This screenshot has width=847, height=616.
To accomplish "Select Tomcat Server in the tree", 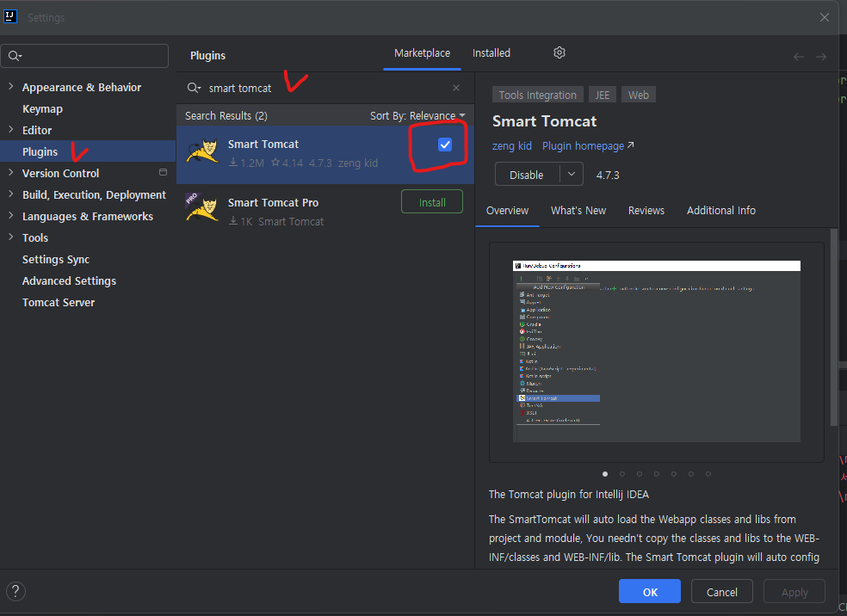I will pyautogui.click(x=59, y=302).
